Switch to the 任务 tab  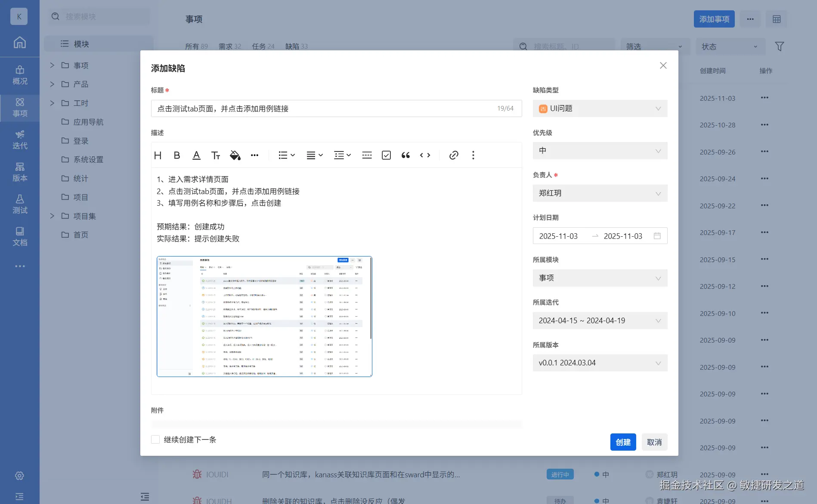click(263, 46)
